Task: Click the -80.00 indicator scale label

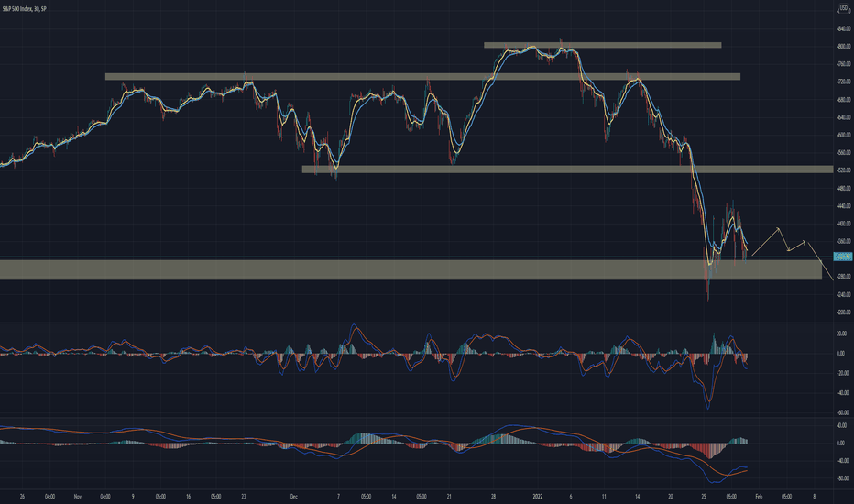Action: 843,478
